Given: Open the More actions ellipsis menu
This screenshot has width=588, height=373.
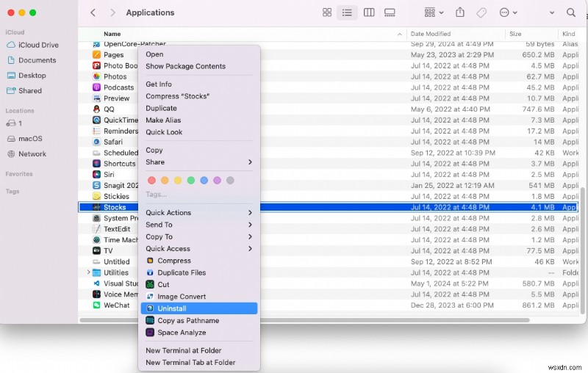Looking at the screenshot, I should coord(508,12).
